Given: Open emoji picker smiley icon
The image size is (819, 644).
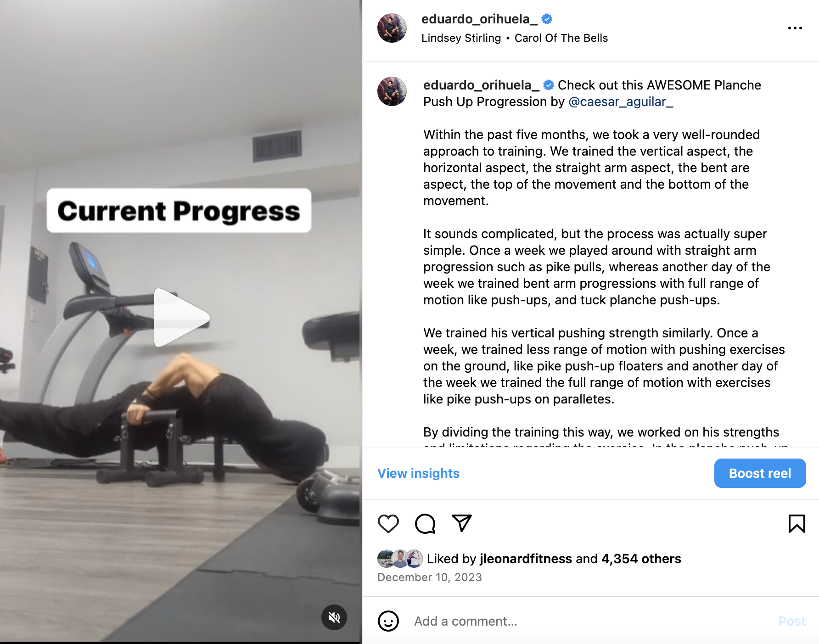Looking at the screenshot, I should (x=388, y=621).
